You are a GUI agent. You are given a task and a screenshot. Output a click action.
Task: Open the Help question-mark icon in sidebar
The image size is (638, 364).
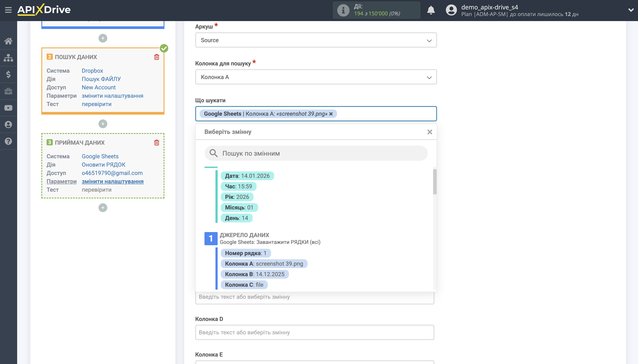[8, 141]
